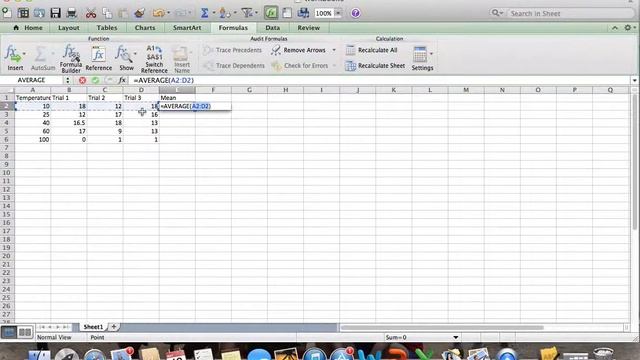Switch to the Data ribbon tab
Image resolution: width=640 pixels, height=360 pixels.
click(x=273, y=28)
